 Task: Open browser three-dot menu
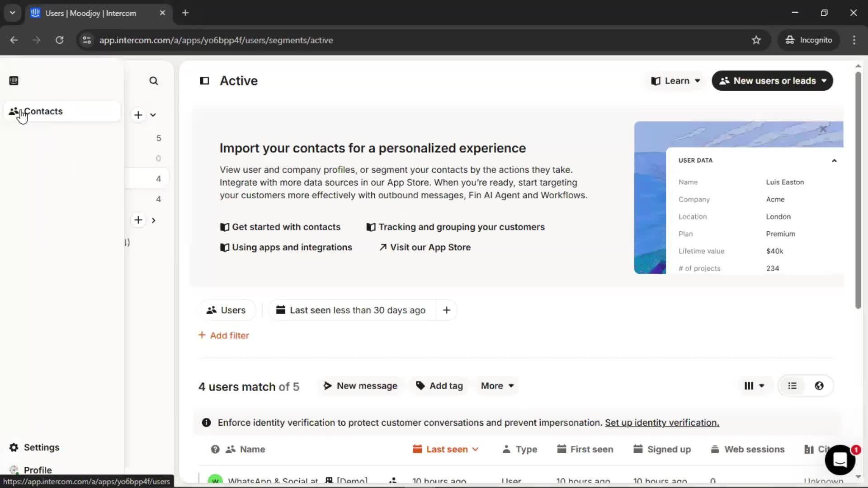click(854, 40)
